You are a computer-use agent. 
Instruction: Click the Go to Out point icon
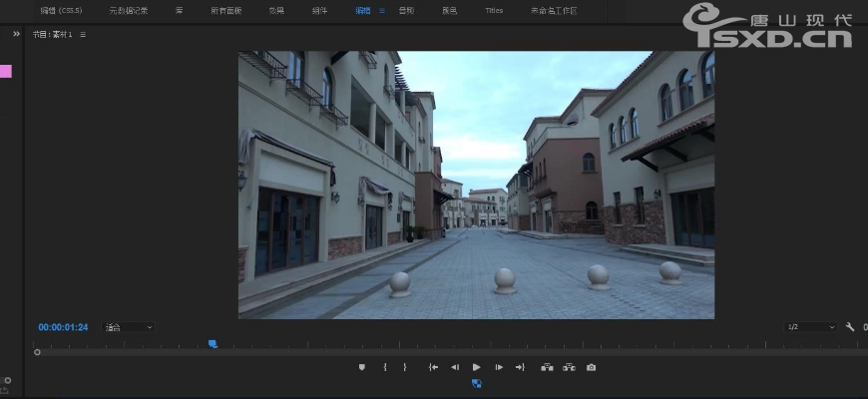520,367
